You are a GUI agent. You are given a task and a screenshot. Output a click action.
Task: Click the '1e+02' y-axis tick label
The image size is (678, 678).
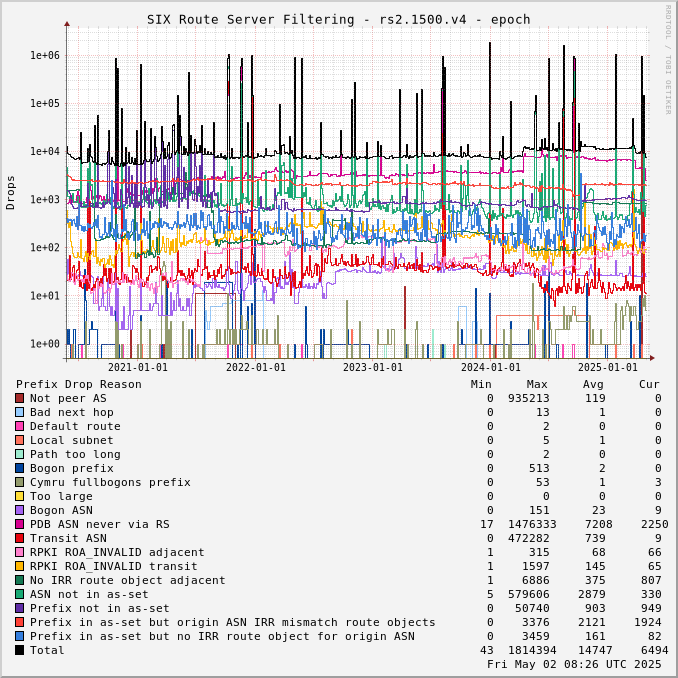pos(45,247)
